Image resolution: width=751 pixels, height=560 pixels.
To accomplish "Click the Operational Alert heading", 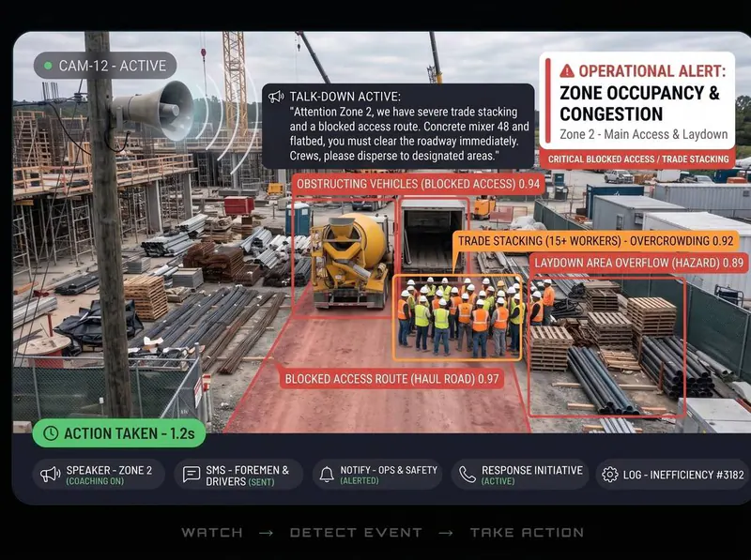I will [651, 71].
